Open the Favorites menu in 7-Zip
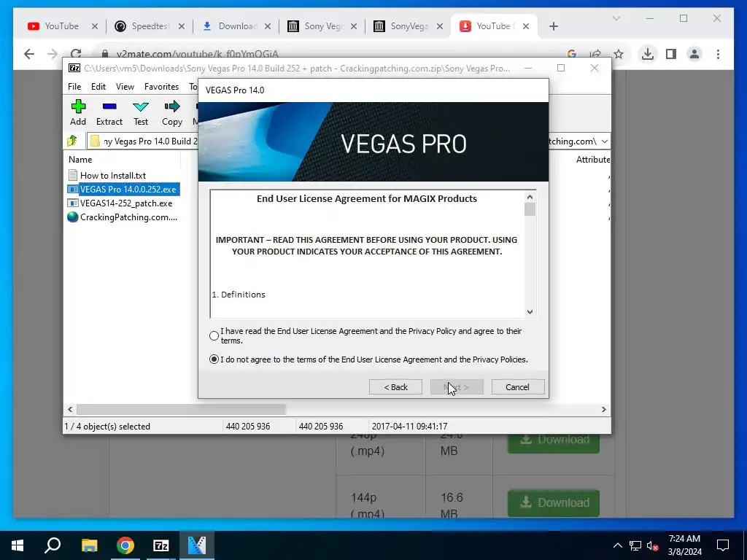Image resolution: width=747 pixels, height=560 pixels. 161,87
